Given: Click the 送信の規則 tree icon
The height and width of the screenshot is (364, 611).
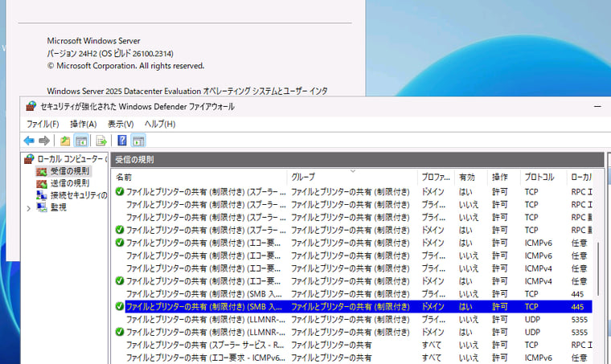Looking at the screenshot, I should 42,183.
